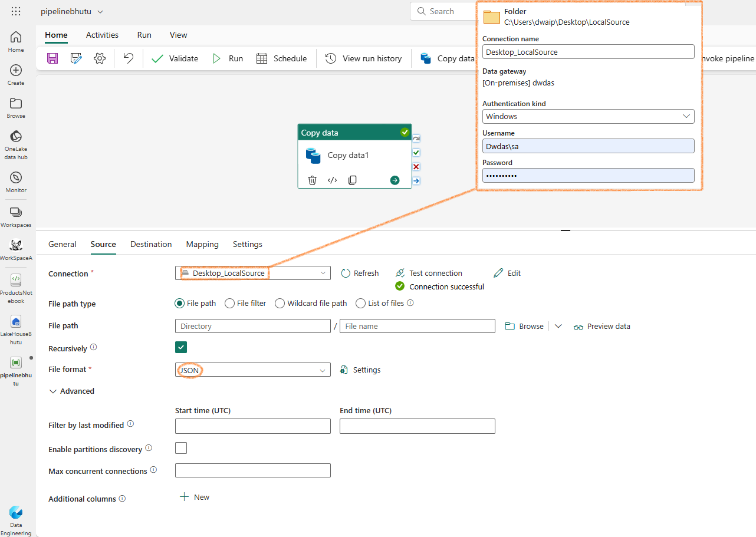Click the Directory input field
Image resolution: width=756 pixels, height=537 pixels.
[253, 326]
